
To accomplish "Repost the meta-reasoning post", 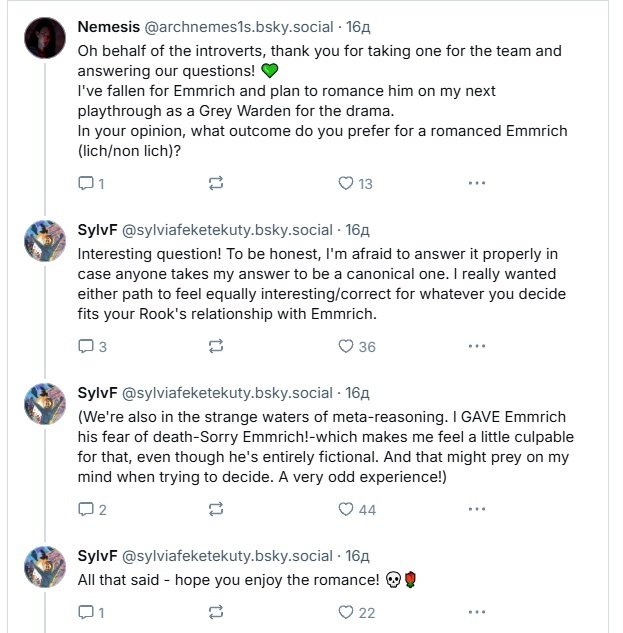I will (x=215, y=509).
